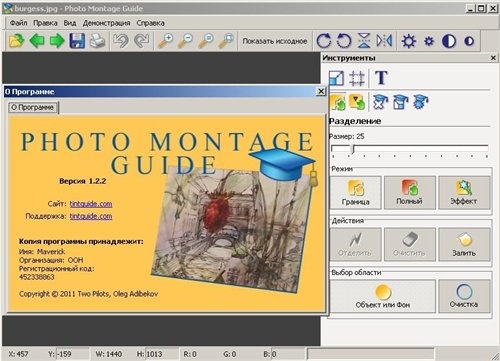The width and height of the screenshot is (500, 361).
Task: Print the image with printer icon
Action: (97, 41)
